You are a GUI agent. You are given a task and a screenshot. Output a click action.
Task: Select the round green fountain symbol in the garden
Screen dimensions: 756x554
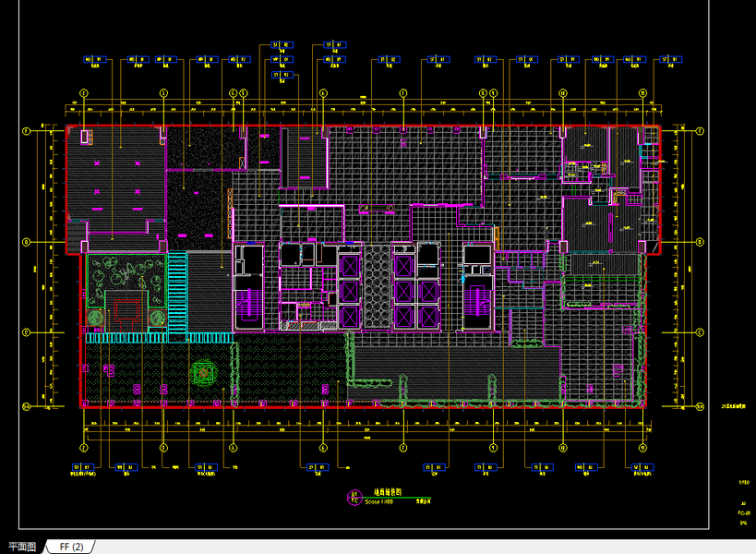(x=203, y=373)
